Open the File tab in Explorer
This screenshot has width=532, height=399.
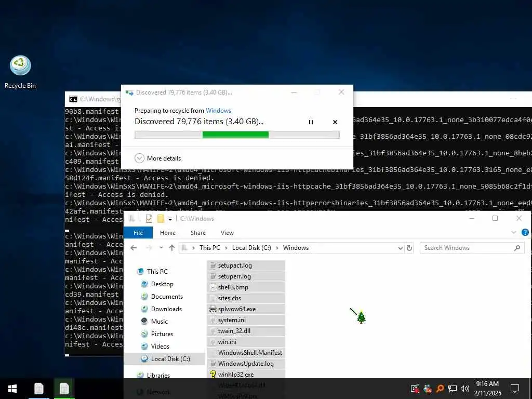coord(138,233)
